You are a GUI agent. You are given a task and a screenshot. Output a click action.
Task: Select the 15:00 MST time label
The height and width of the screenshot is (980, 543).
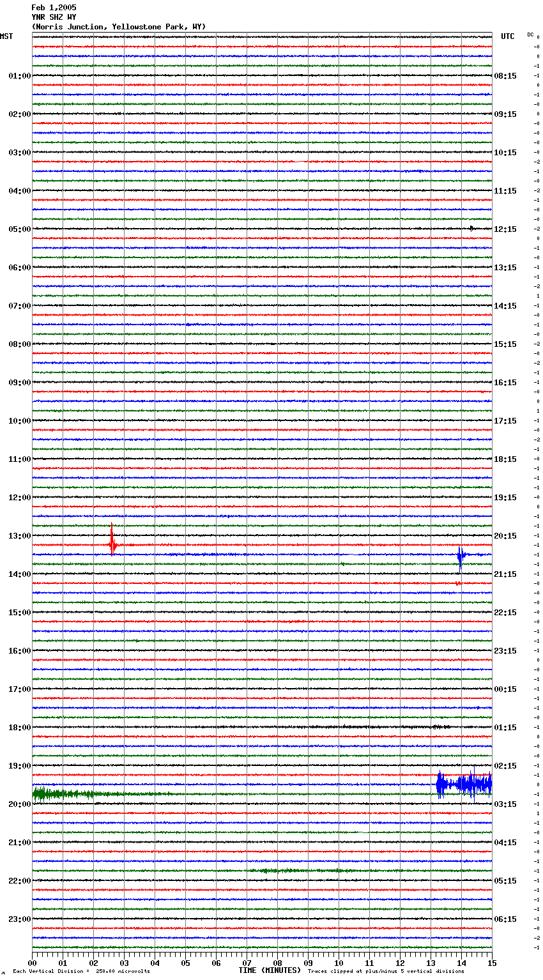coord(20,613)
